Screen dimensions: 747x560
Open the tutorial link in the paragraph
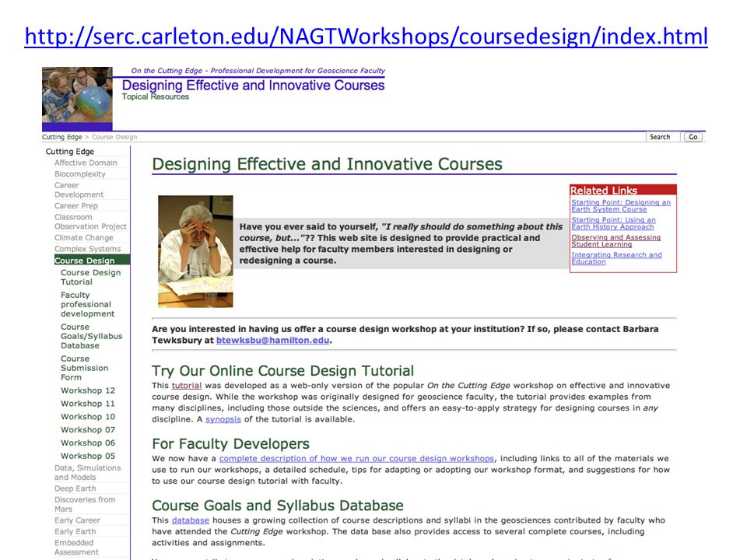(187, 386)
